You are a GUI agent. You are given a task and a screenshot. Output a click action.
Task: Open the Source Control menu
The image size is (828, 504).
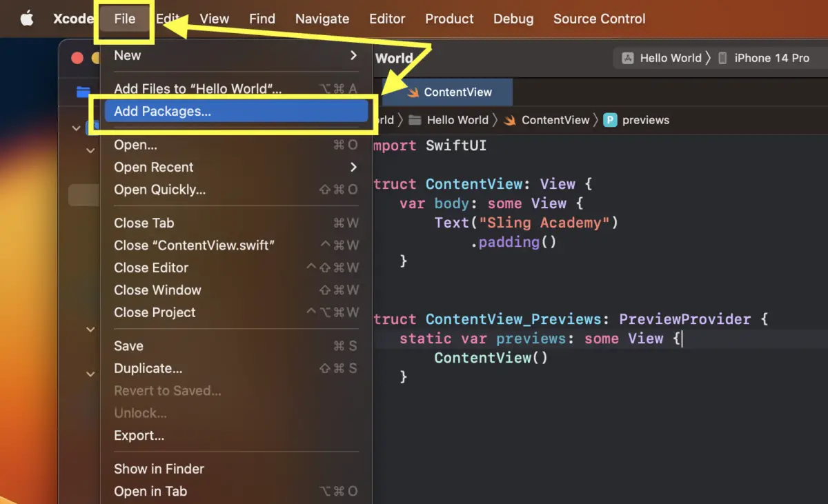click(600, 19)
